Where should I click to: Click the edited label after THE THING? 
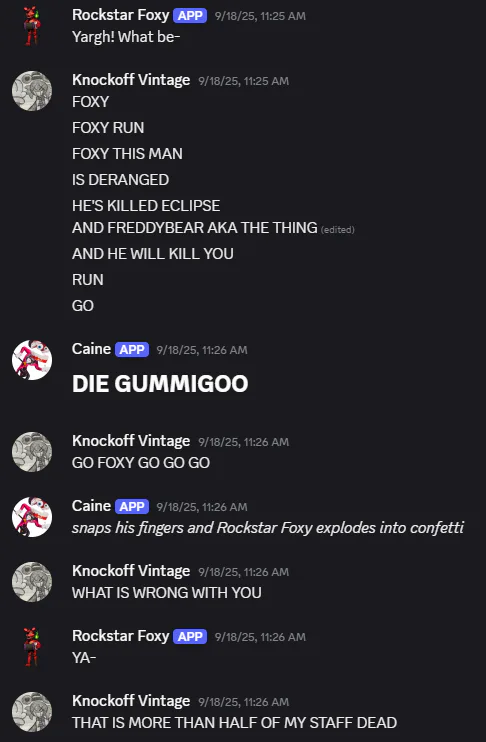click(x=337, y=230)
